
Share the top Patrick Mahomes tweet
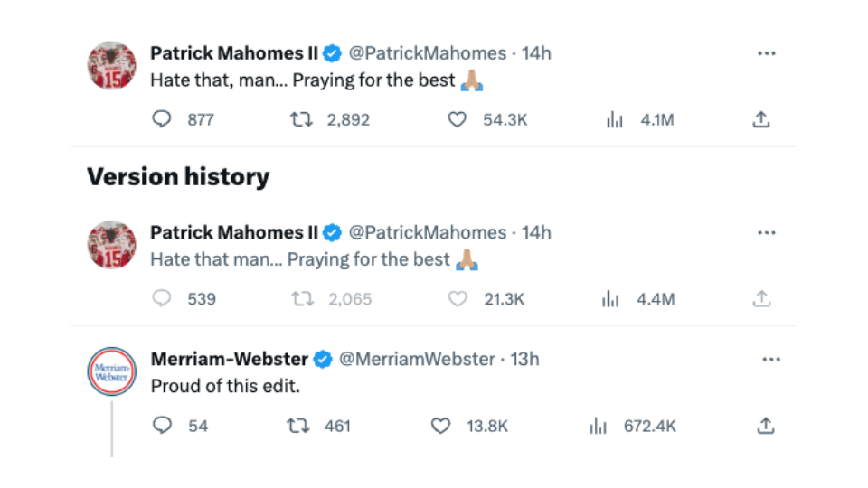point(761,119)
